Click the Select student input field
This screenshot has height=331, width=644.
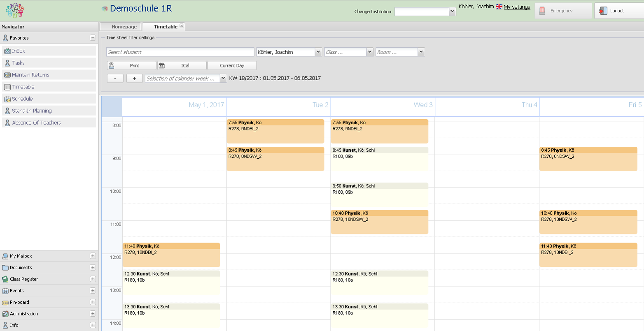point(180,52)
